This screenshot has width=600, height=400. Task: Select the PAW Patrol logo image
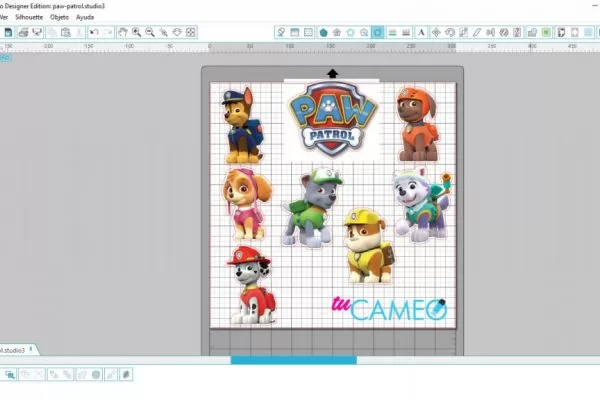(x=332, y=119)
